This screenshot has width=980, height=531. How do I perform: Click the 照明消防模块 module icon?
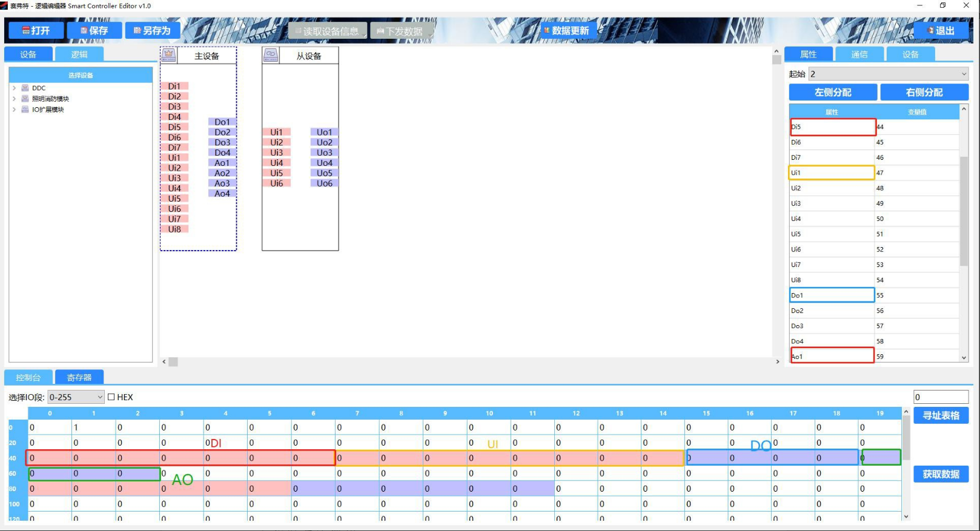point(25,99)
